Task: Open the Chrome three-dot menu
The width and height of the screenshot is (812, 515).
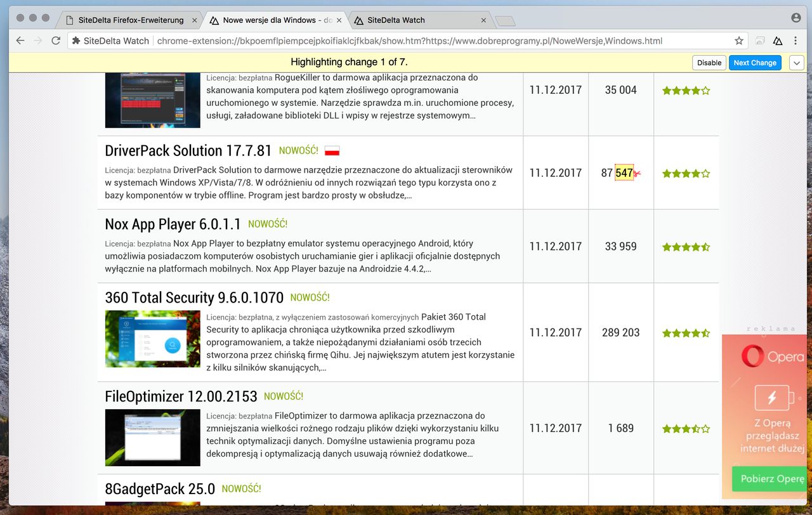Action: (796, 41)
